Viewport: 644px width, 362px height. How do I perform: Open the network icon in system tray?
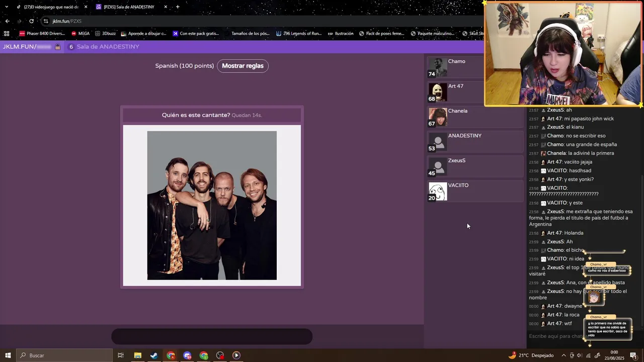pos(588,355)
